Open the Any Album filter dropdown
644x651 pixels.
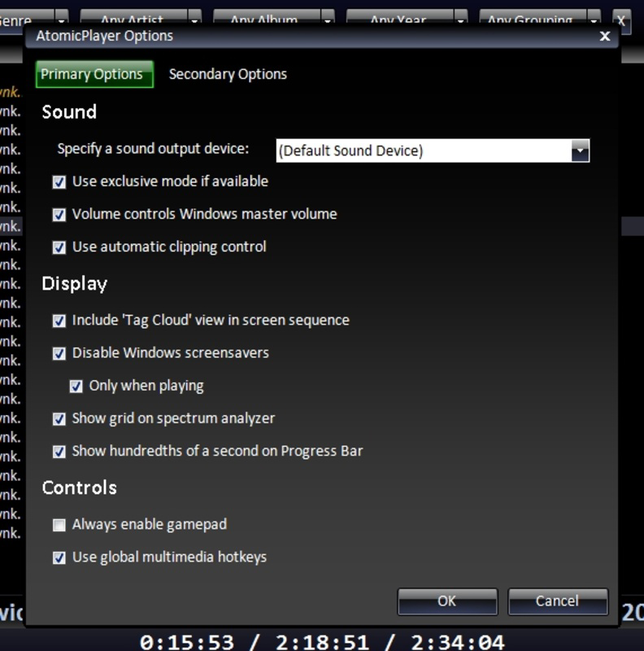328,19
